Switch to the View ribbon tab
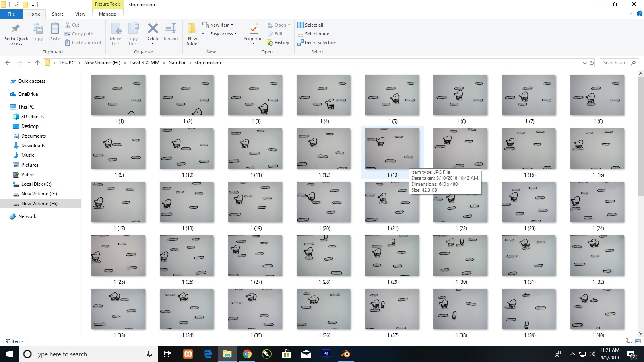This screenshot has height=362, width=644. coord(80,14)
